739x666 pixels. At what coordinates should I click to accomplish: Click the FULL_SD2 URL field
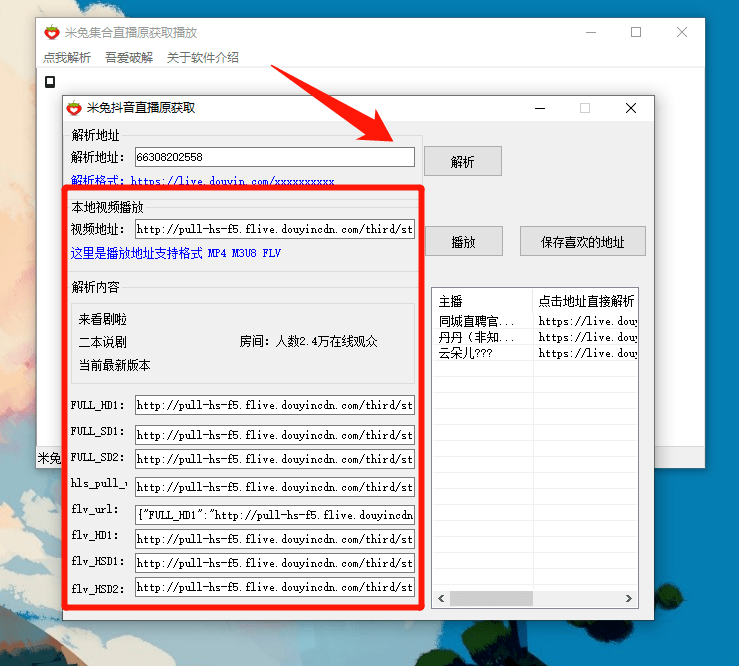[x=275, y=459]
